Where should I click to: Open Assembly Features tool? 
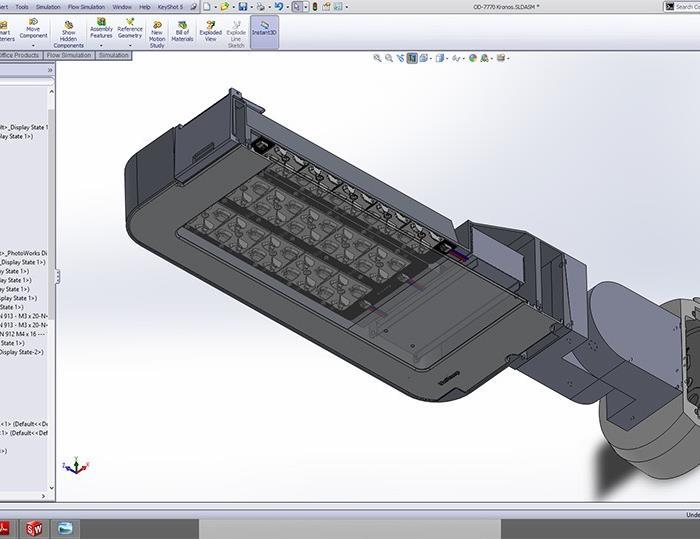coord(101,28)
